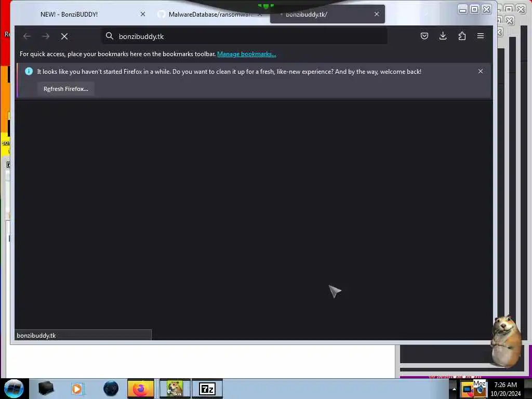
Task: Go back using the back arrow
Action: pyautogui.click(x=27, y=36)
